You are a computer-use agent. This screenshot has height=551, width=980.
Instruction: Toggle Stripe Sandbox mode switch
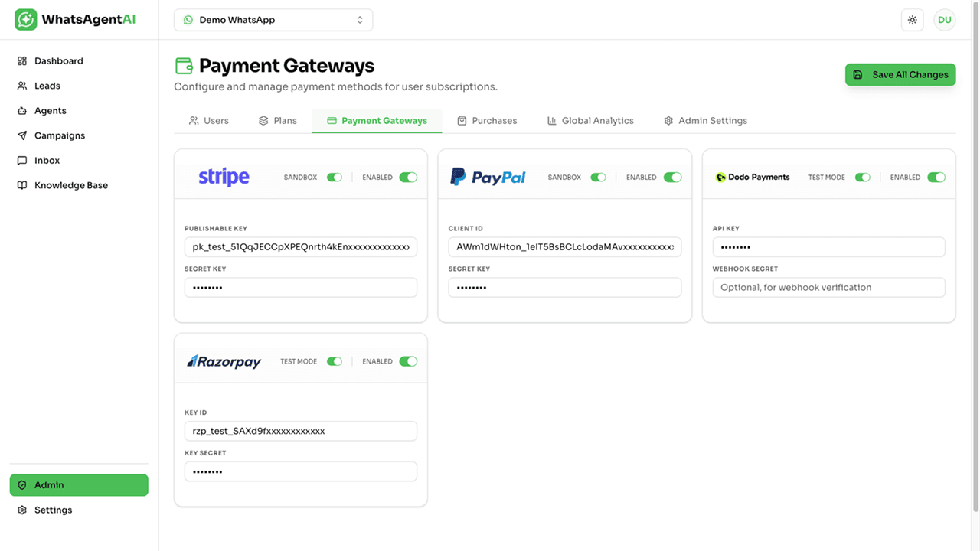tap(335, 178)
